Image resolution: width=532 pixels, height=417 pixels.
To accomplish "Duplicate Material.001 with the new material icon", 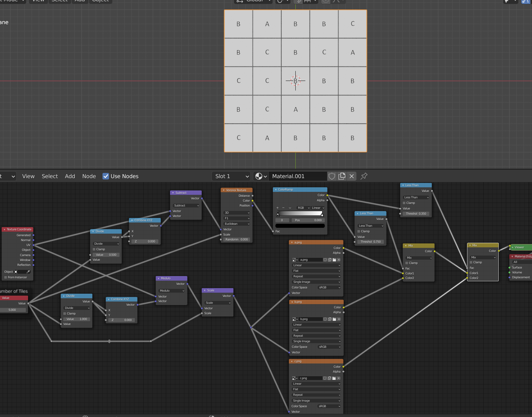I will pos(342,176).
